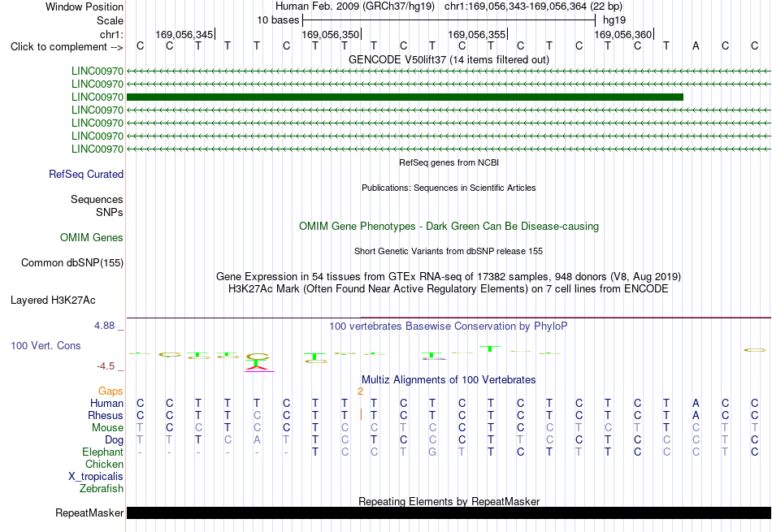Click the '10 bases' scale label
The height and width of the screenshot is (532, 772).
tap(278, 20)
